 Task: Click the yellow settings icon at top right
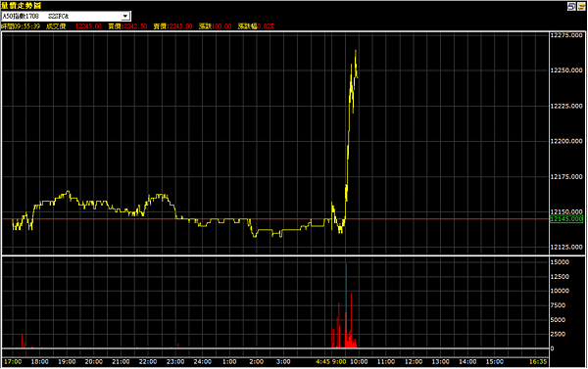click(x=581, y=7)
